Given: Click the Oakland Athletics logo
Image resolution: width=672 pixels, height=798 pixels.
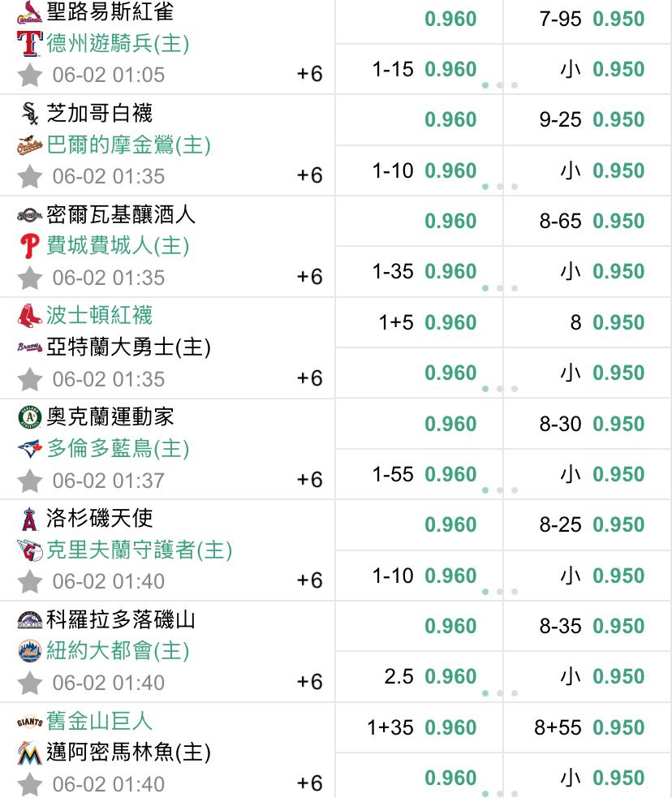Looking at the screenshot, I should click(29, 416).
